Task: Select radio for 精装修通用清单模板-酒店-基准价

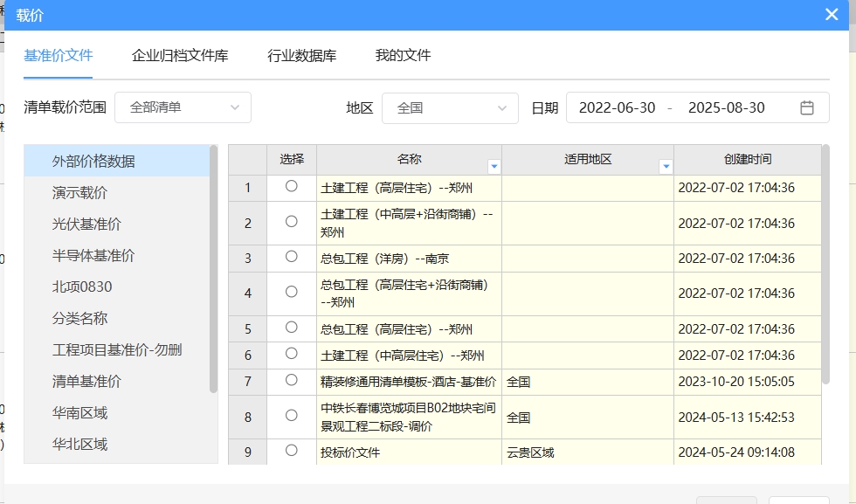Action: point(292,380)
